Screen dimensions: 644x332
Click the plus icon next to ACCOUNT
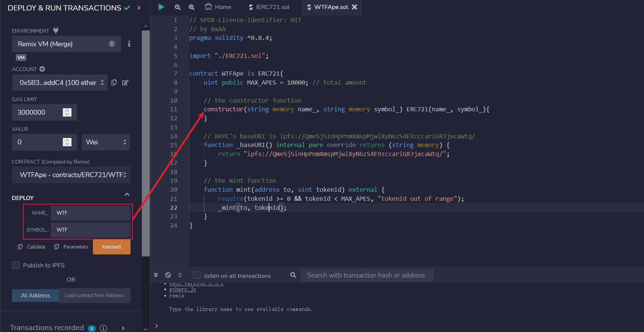click(x=42, y=69)
